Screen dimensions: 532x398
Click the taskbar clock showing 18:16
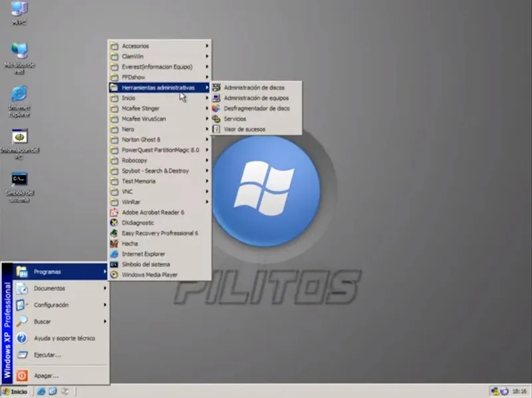tap(519, 391)
